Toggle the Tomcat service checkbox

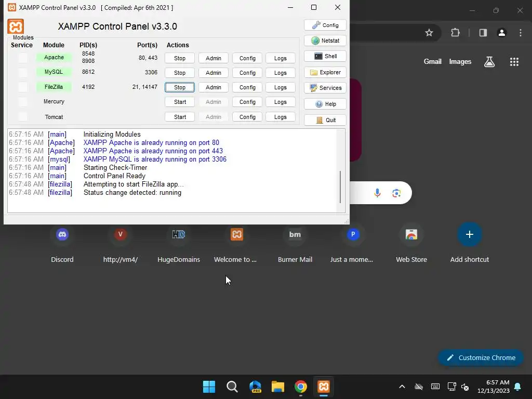click(x=23, y=117)
